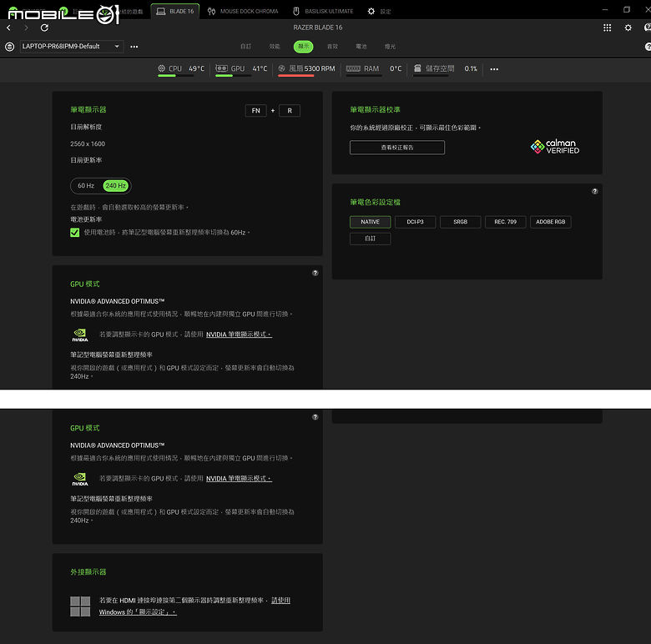Image resolution: width=651 pixels, height=644 pixels.
Task: Click the NVIDIA logo in upper GPU panel
Action: pos(80,335)
